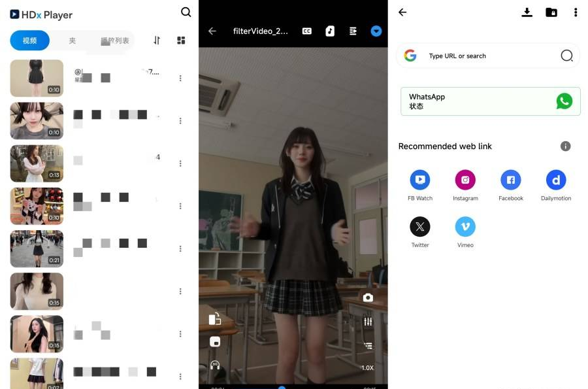Toggle closed captions CC in player
Image resolution: width=588 pixels, height=389 pixels.
(x=306, y=31)
